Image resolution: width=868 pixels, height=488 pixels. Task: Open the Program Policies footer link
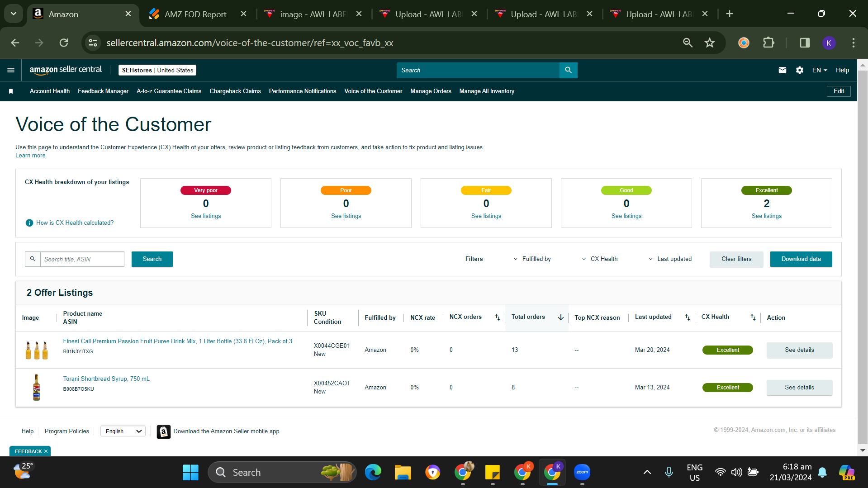click(x=67, y=431)
